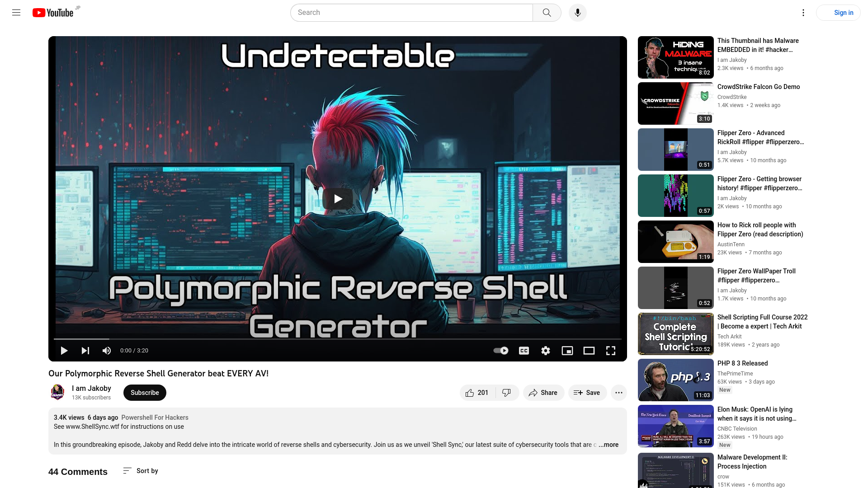
Task: Open player settings gear
Action: coord(546,351)
